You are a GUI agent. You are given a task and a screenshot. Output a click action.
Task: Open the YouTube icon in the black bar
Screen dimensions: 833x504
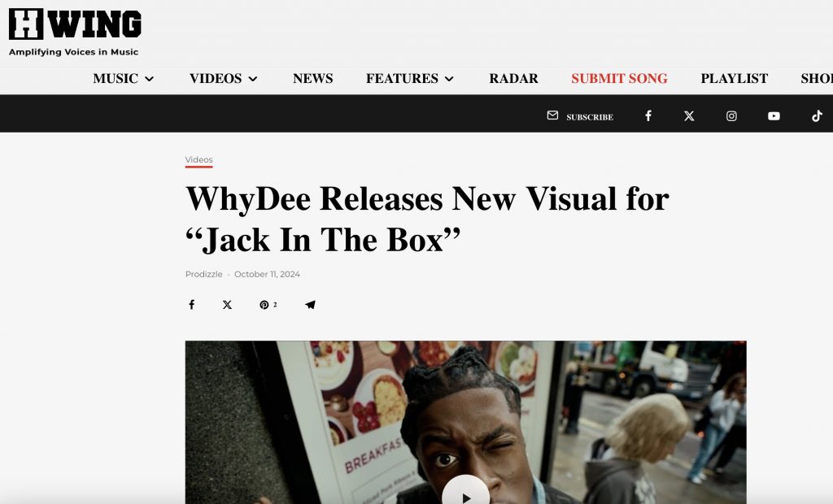(774, 115)
